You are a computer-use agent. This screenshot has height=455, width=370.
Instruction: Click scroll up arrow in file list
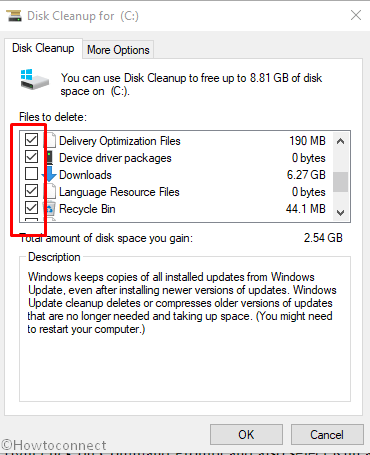coord(340,141)
